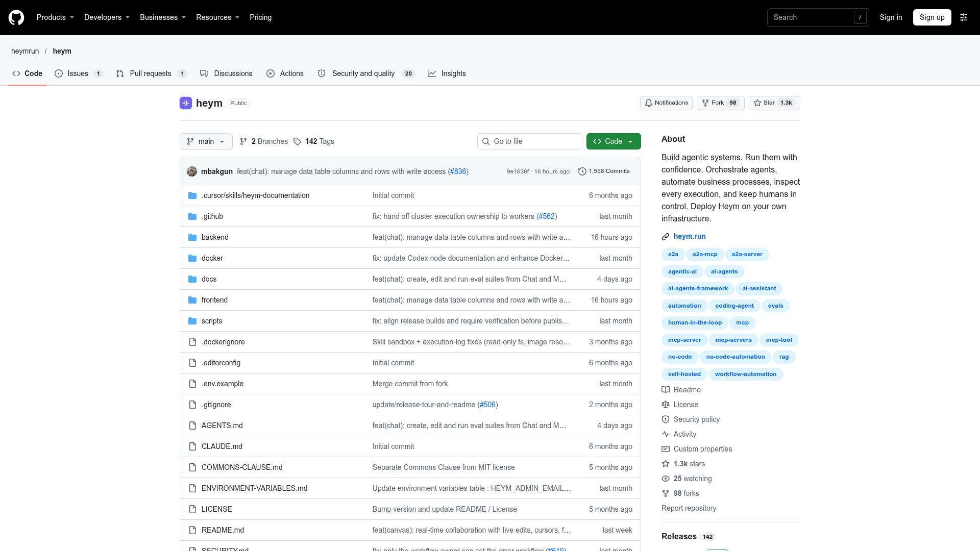
Task: Expand the Businesses menu
Action: tap(163, 17)
